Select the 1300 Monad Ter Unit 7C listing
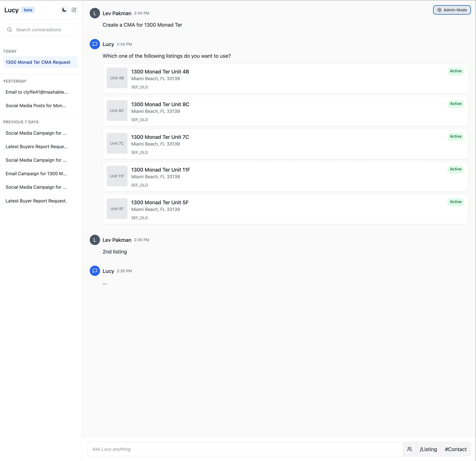The height and width of the screenshot is (461, 476). point(285,144)
